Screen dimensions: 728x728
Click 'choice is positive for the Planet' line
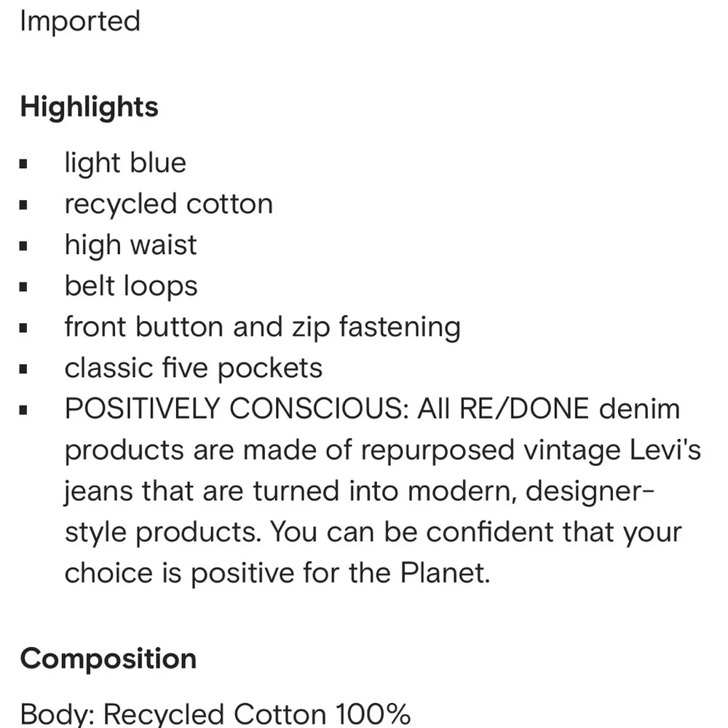point(277,573)
